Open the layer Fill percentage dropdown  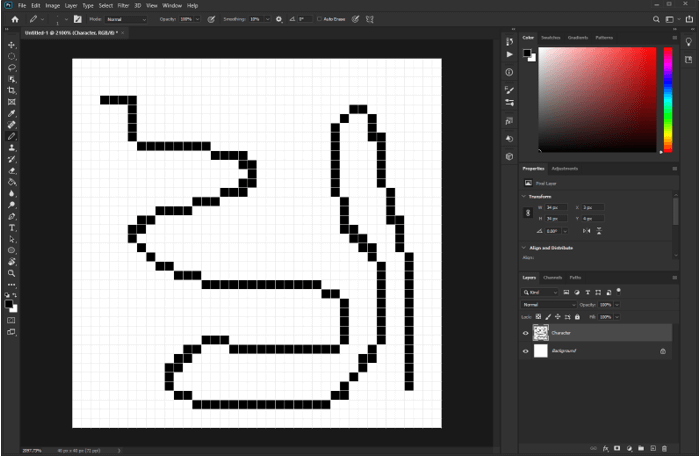(617, 317)
